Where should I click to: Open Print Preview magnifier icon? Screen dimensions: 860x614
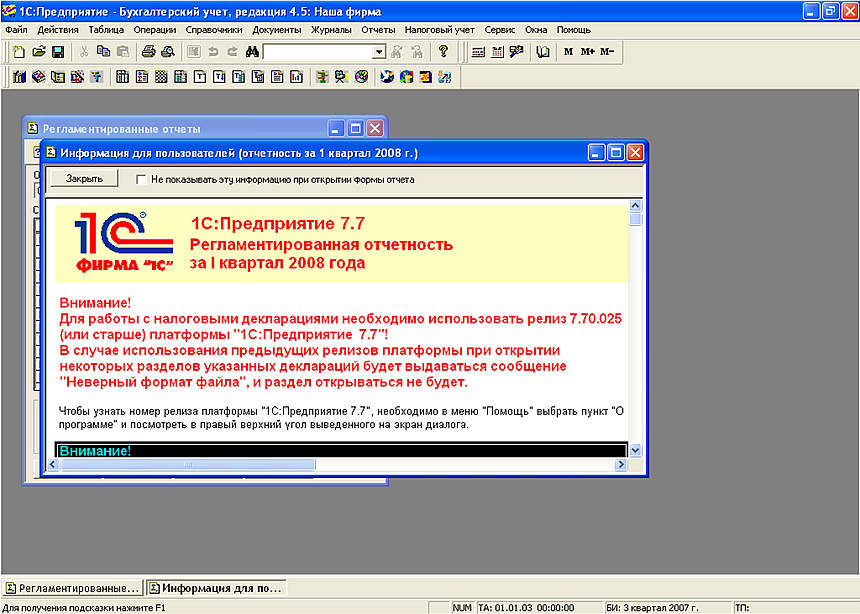pyautogui.click(x=168, y=52)
